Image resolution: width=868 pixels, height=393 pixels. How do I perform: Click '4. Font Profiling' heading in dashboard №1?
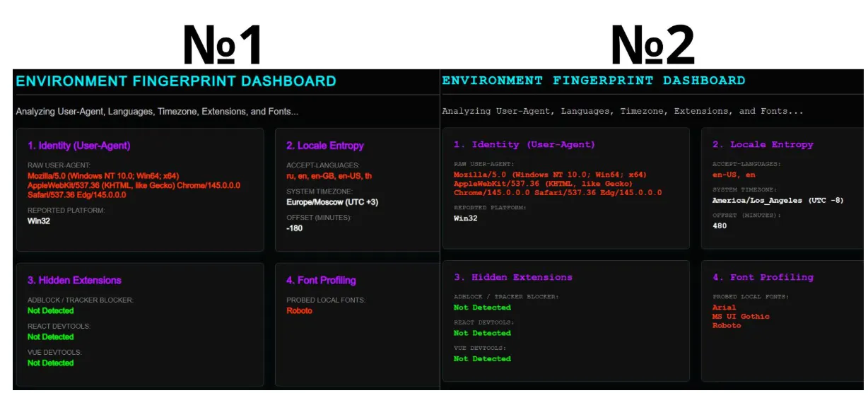pos(321,281)
